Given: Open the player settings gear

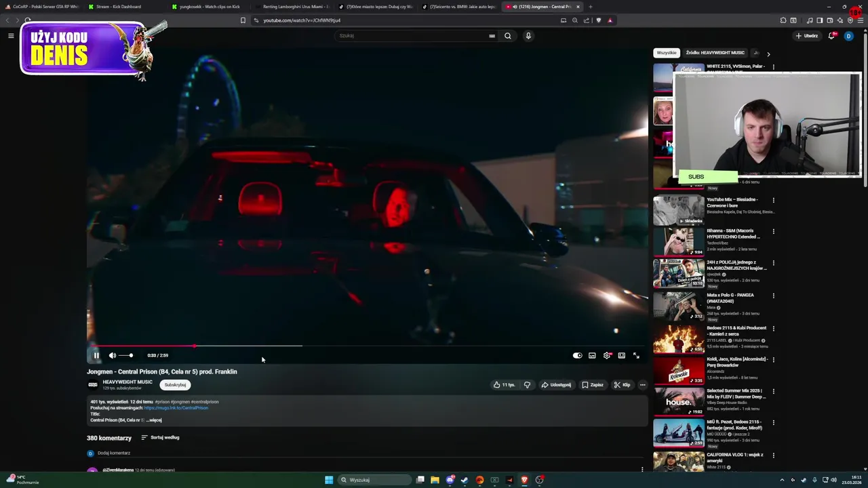Looking at the screenshot, I should pyautogui.click(x=607, y=355).
